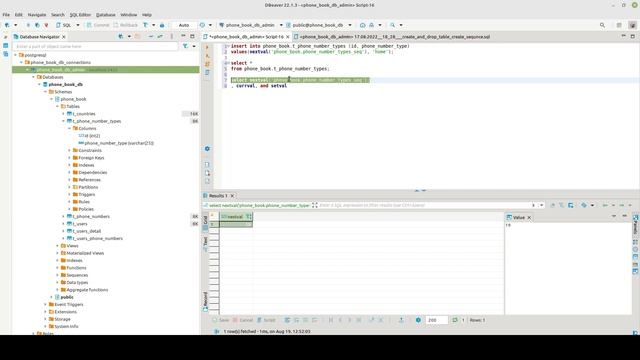Select the Sequences folder
Screen dimensions: 640x360
point(77,276)
